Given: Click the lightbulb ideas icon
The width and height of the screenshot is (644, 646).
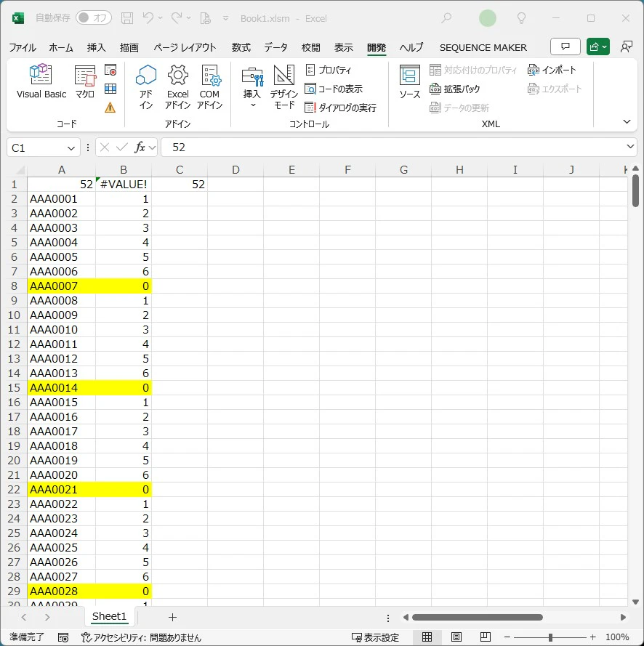Looking at the screenshot, I should (x=521, y=18).
